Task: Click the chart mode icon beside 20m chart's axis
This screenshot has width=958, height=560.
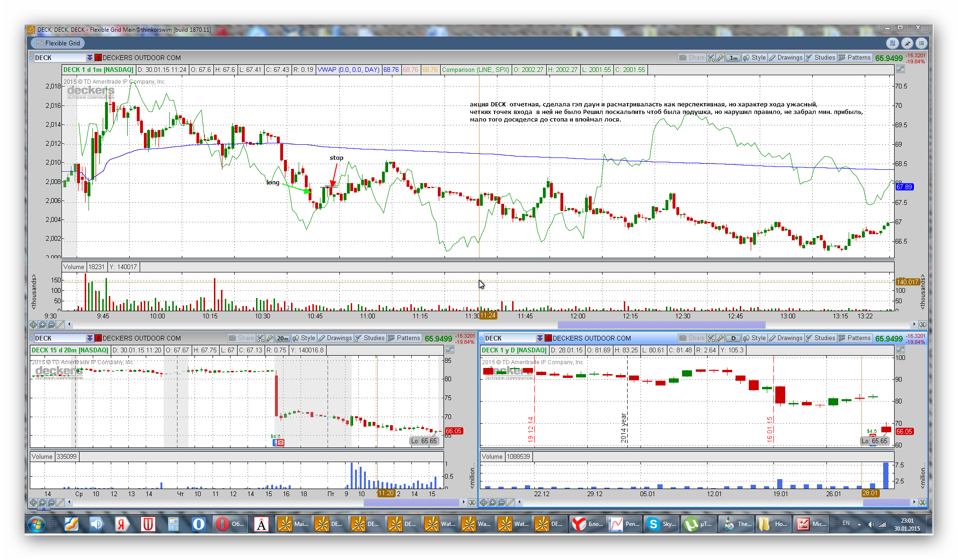Action: tap(450, 350)
